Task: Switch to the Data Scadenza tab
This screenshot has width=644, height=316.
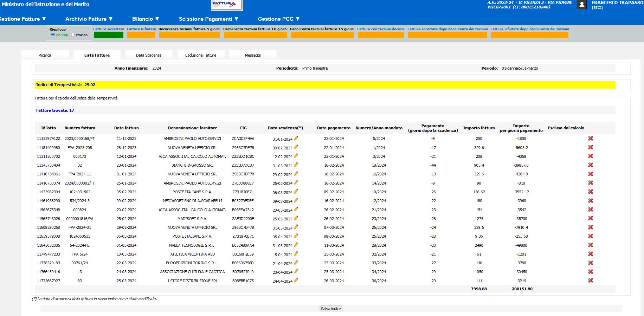Action: (149, 55)
